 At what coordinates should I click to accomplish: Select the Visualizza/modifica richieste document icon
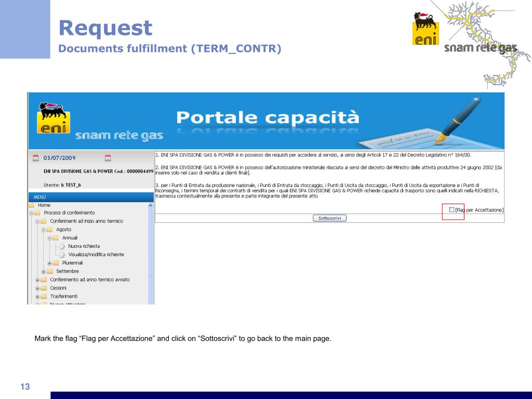pyautogui.click(x=62, y=255)
